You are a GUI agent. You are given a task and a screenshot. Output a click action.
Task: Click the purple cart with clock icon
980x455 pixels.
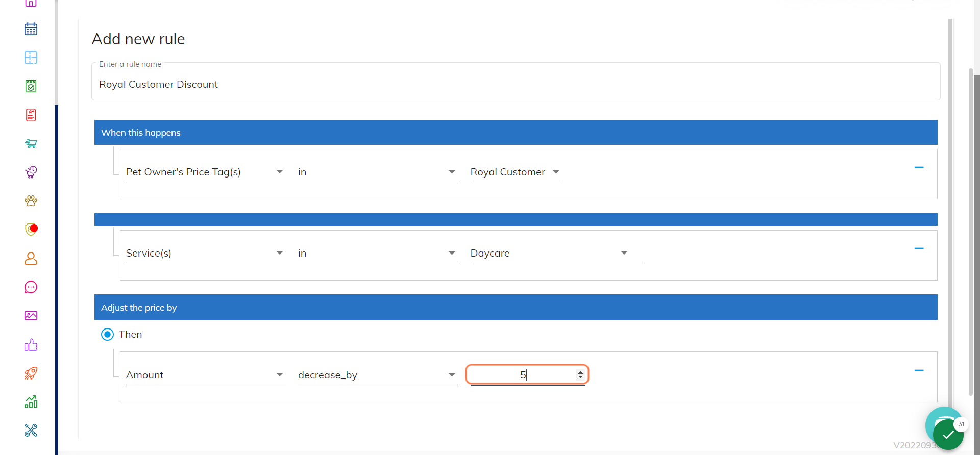tap(31, 172)
